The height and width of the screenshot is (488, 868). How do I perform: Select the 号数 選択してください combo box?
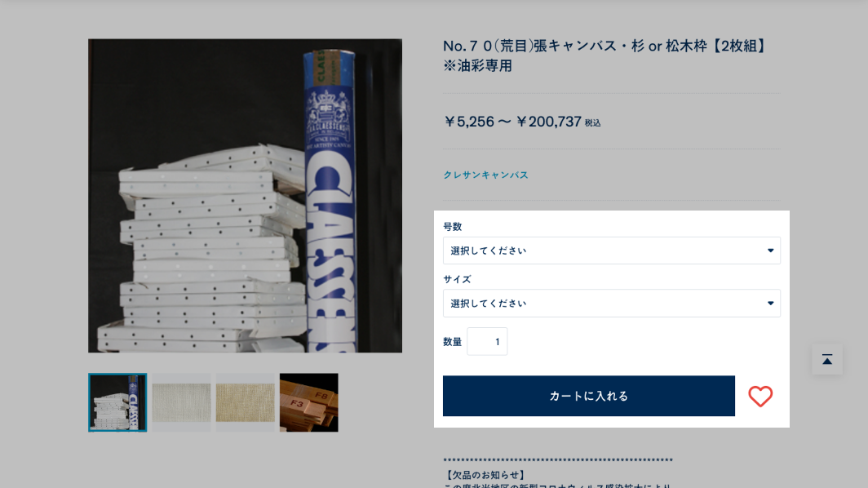tap(611, 251)
